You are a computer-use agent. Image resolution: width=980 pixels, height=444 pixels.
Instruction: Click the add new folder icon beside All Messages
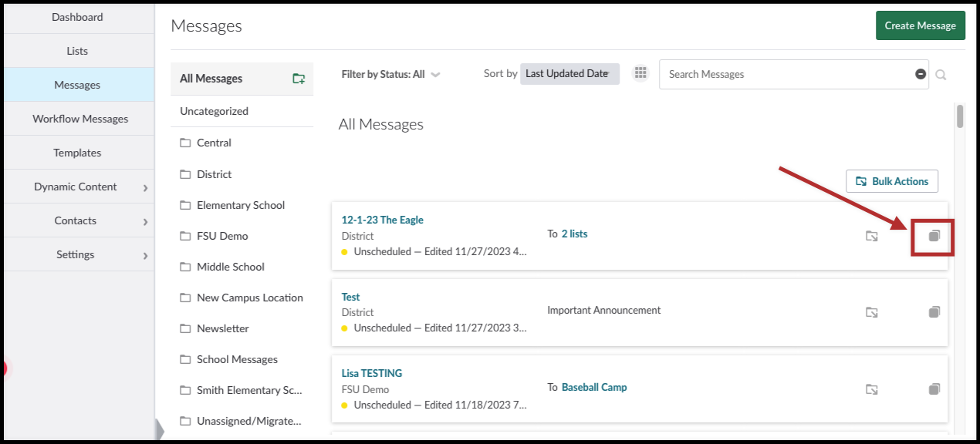[x=299, y=79]
